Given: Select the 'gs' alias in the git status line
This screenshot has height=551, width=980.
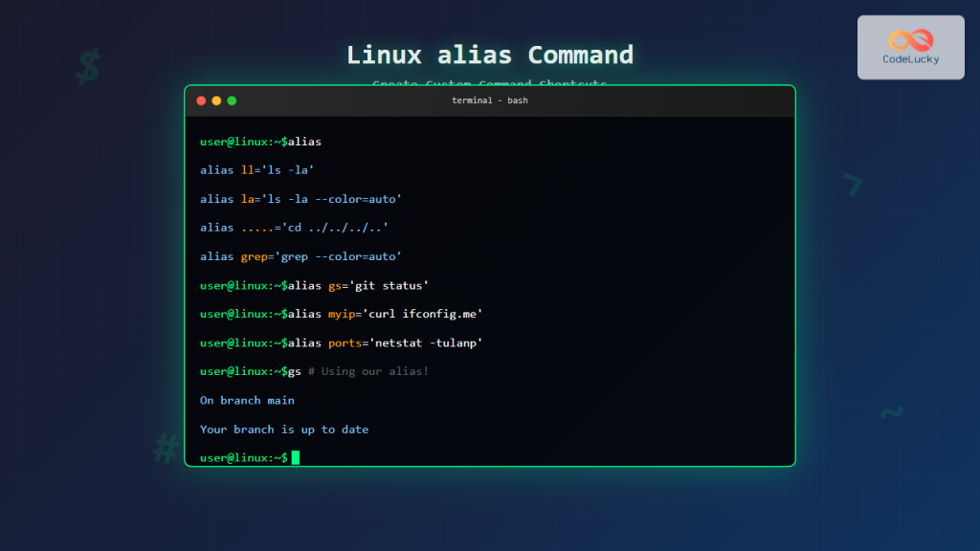Looking at the screenshot, I should pos(336,285).
